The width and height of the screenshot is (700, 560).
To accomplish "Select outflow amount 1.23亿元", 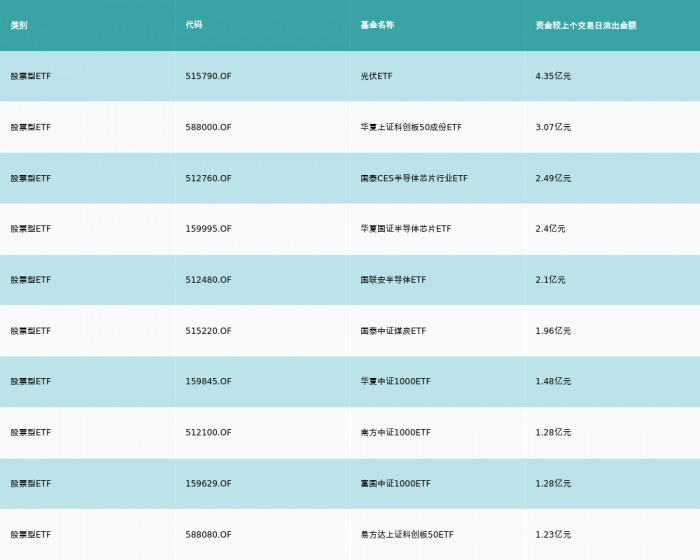I will (x=553, y=535).
